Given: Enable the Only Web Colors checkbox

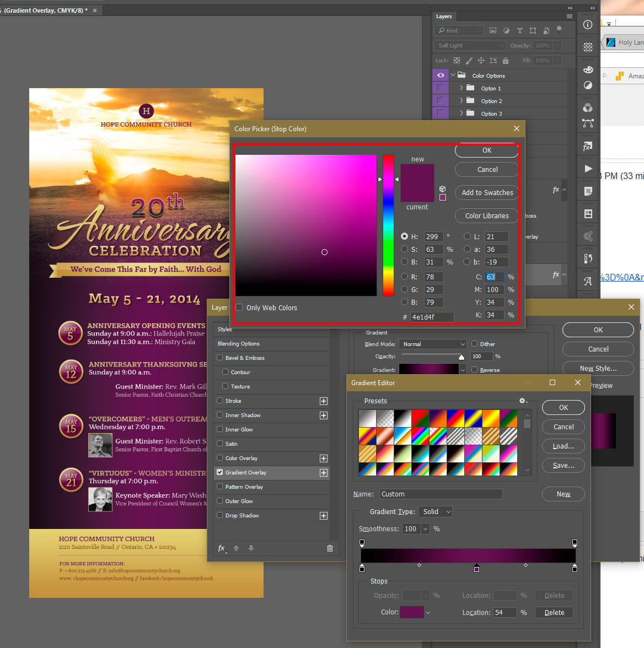Looking at the screenshot, I should [239, 307].
